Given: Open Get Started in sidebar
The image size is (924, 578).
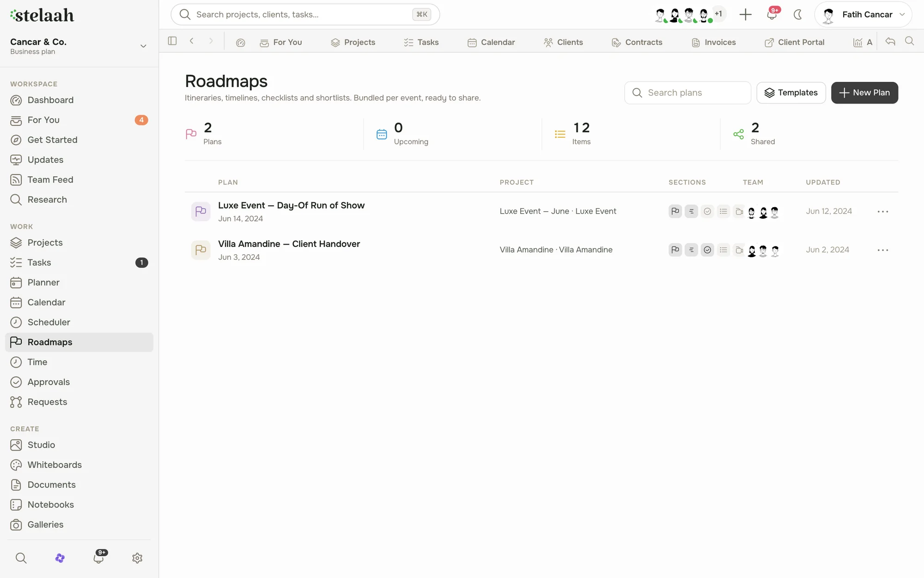Looking at the screenshot, I should 79,140.
